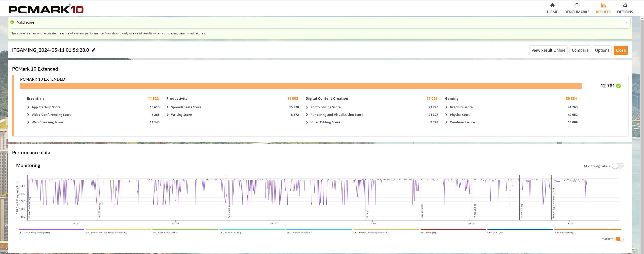644x254 pixels.
Task: Toggle the GPU Load red legend swatch
Action: coord(453,229)
